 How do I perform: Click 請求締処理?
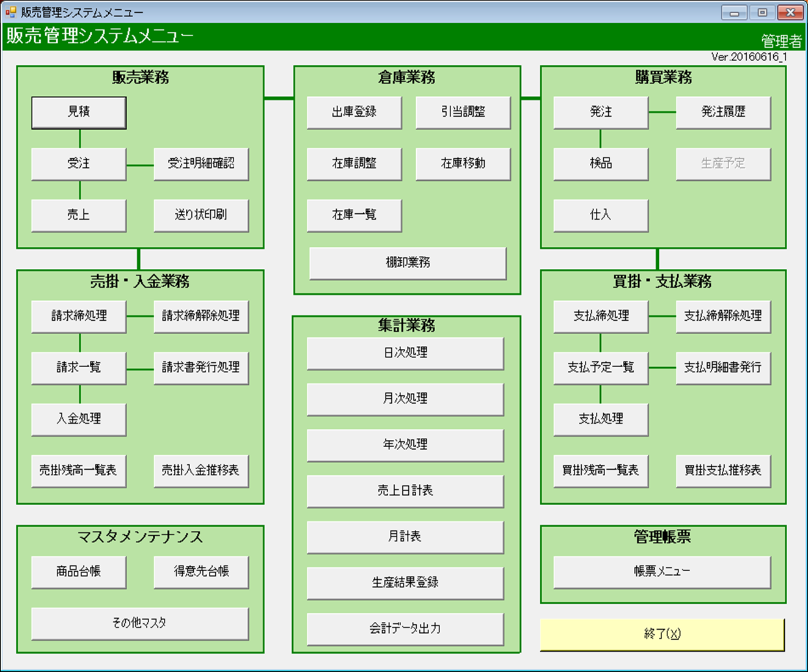[79, 316]
